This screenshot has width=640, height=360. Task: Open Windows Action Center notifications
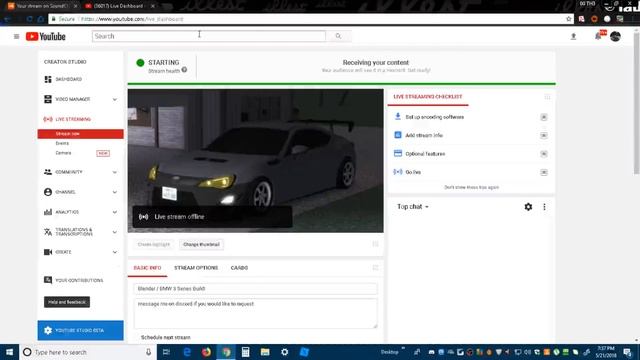pos(627,352)
